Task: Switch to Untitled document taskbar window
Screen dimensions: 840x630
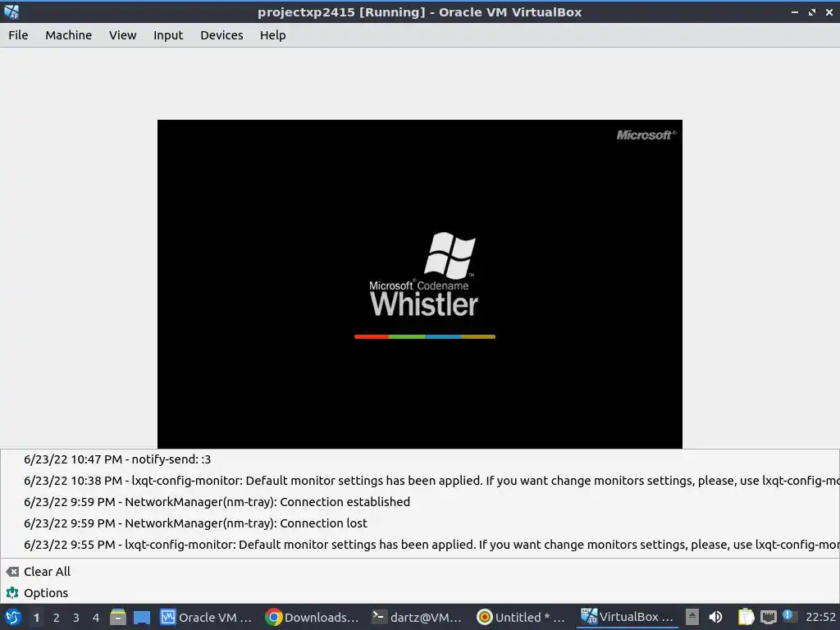Action: coord(521,617)
